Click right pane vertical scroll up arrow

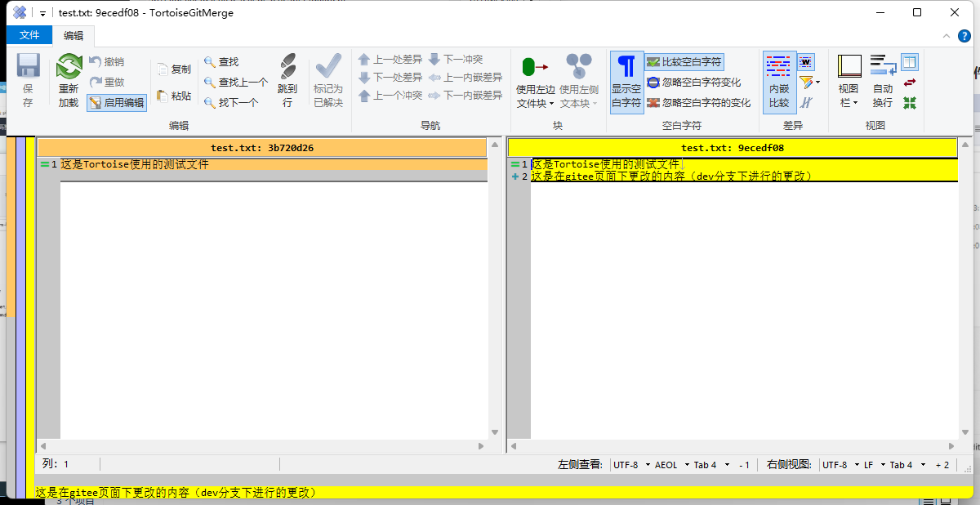[964, 144]
